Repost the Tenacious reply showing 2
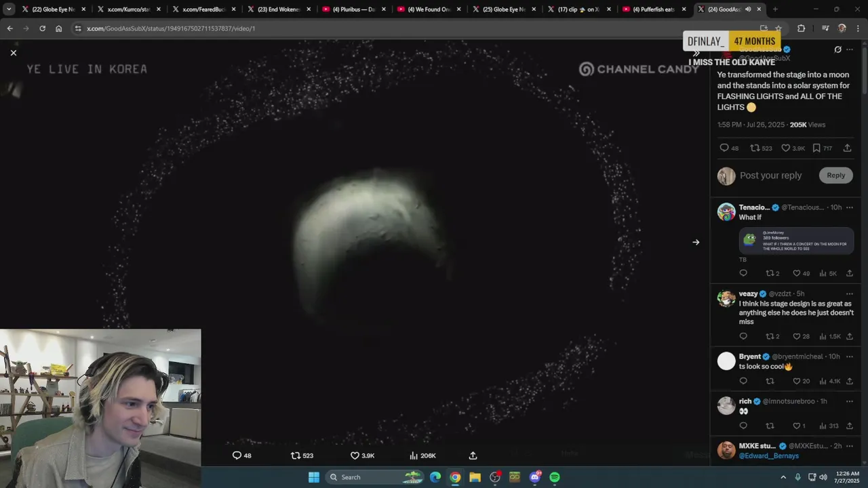The image size is (868, 488). (772, 273)
